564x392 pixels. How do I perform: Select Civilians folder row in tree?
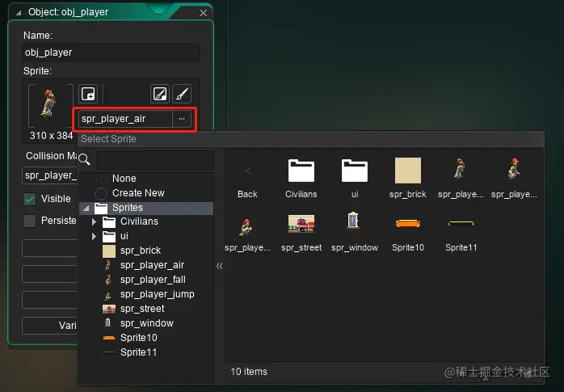(146, 222)
